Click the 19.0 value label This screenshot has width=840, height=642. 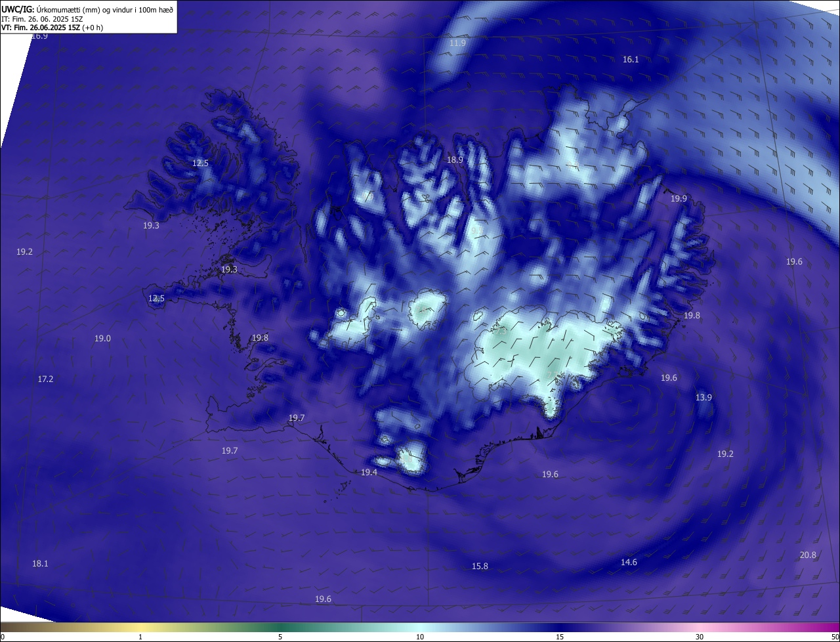point(102,338)
